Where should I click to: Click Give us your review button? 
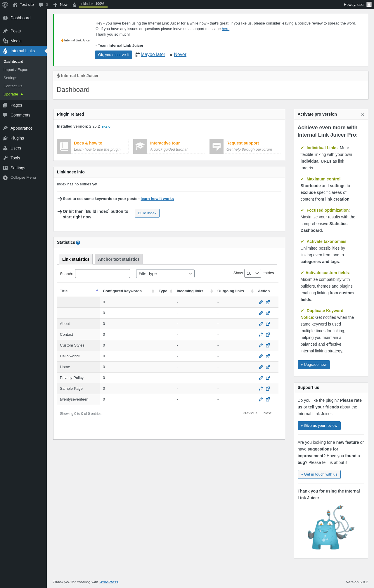[319, 426]
